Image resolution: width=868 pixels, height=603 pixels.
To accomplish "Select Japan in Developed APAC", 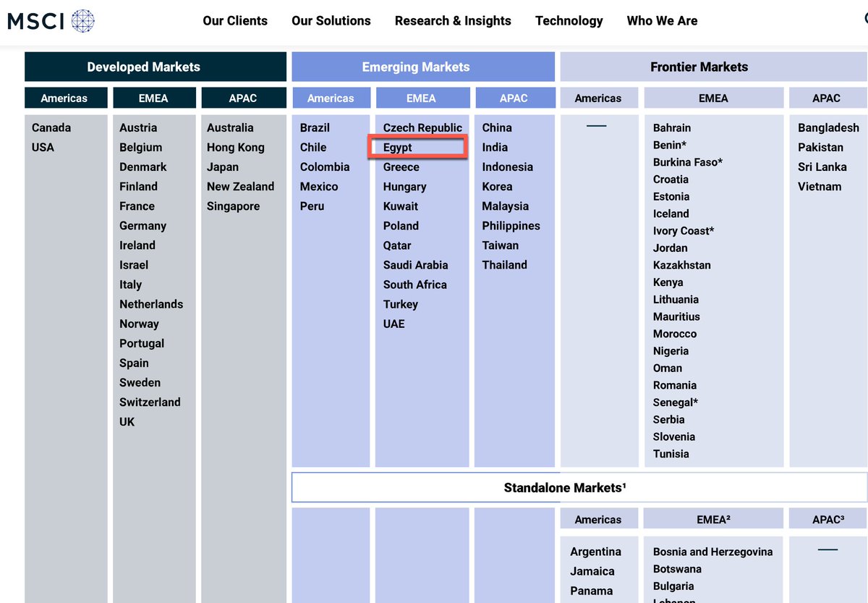I will [223, 166].
